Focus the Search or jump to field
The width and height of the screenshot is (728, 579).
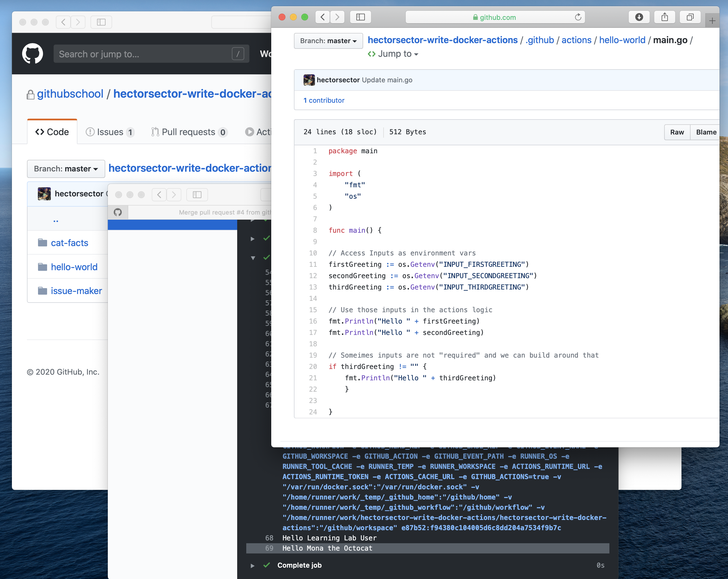(151, 54)
